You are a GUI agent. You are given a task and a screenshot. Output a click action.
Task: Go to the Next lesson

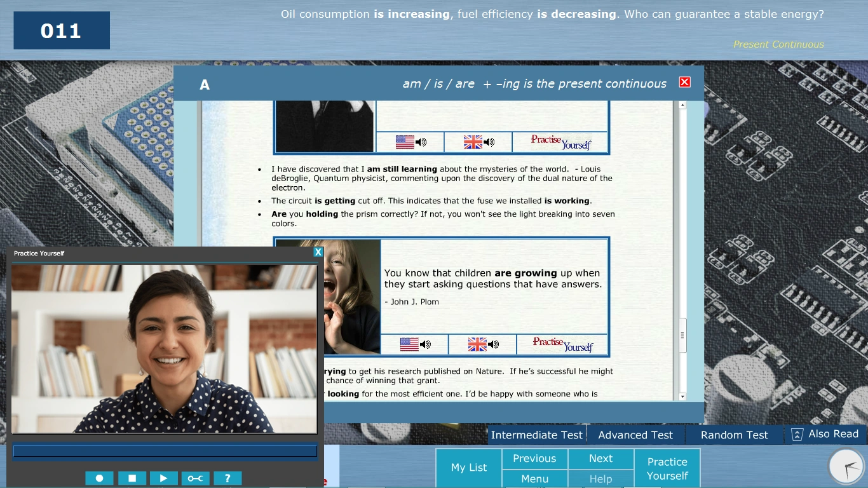point(600,459)
